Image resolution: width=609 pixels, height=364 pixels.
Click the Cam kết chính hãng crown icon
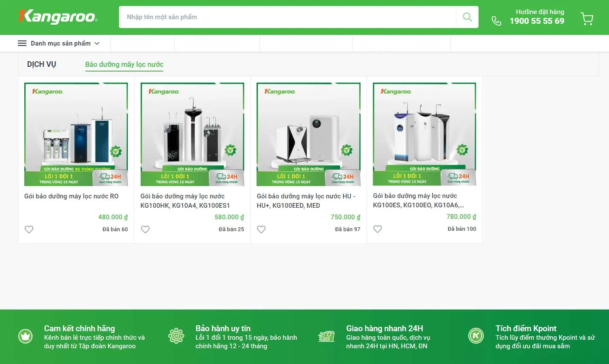click(x=26, y=336)
